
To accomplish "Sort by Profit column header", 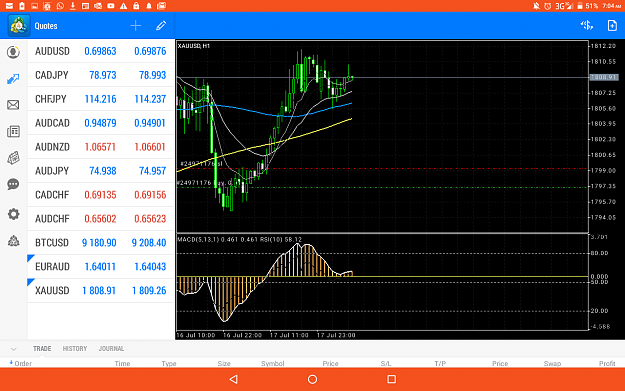I will click(607, 363).
